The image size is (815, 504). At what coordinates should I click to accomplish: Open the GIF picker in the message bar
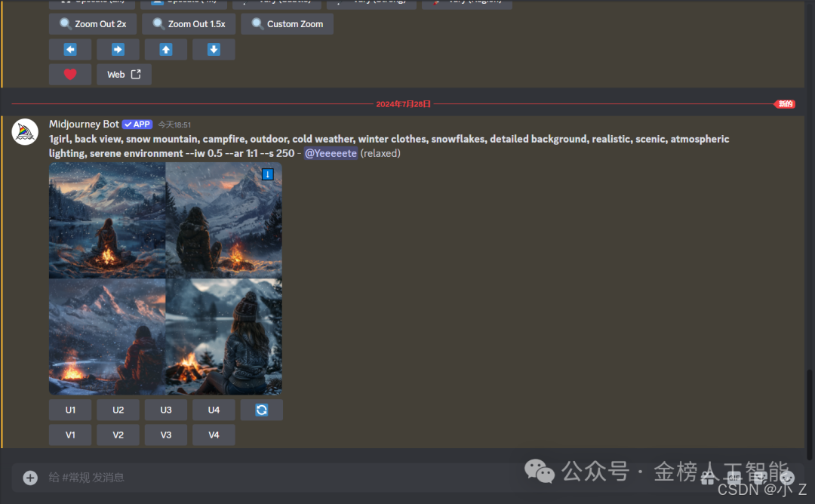pyautogui.click(x=734, y=478)
